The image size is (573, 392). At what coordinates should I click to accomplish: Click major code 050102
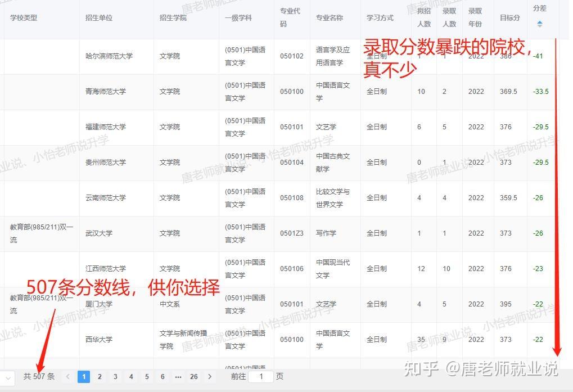[292, 56]
